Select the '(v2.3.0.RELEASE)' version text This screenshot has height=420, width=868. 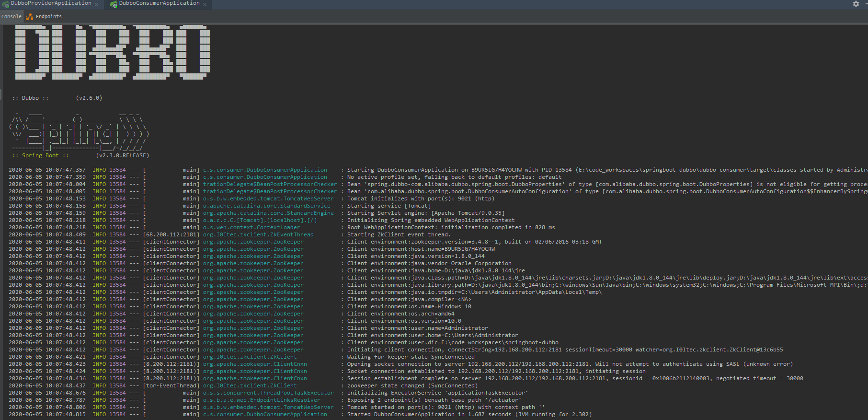123,155
